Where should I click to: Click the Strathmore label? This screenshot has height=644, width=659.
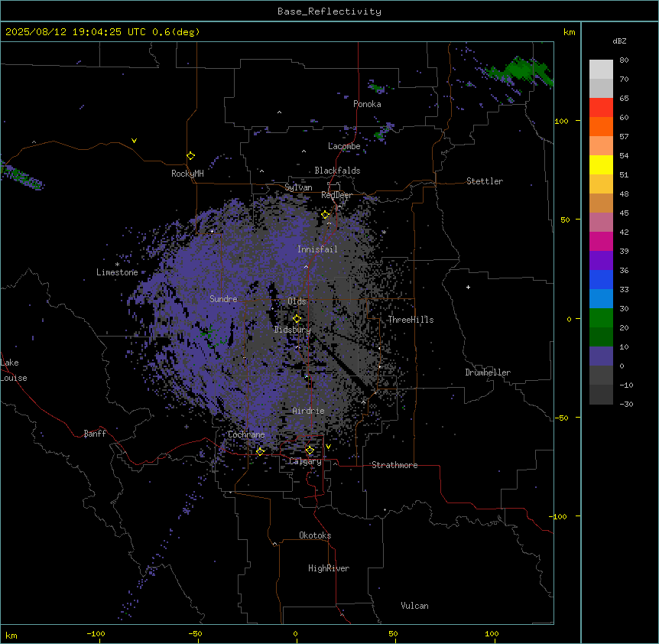(394, 465)
